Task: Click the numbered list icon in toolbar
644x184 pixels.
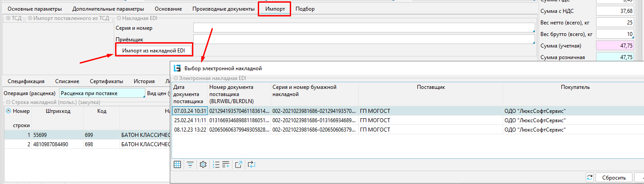Action: pos(216,164)
